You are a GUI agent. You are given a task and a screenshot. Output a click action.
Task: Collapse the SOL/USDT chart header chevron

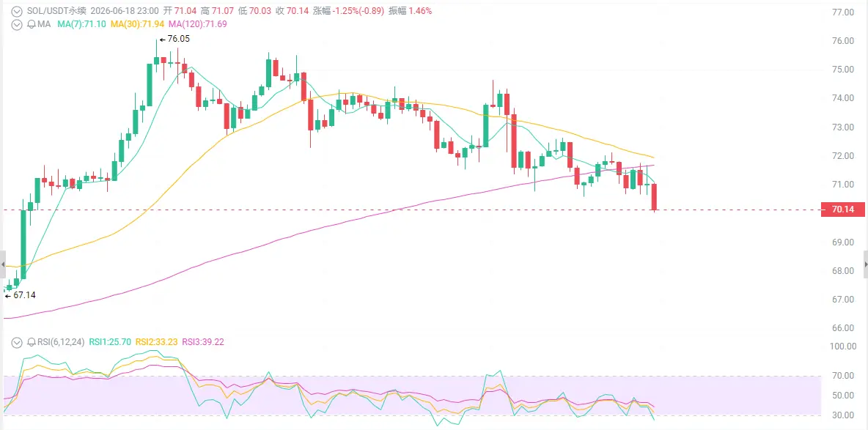pyautogui.click(x=17, y=10)
